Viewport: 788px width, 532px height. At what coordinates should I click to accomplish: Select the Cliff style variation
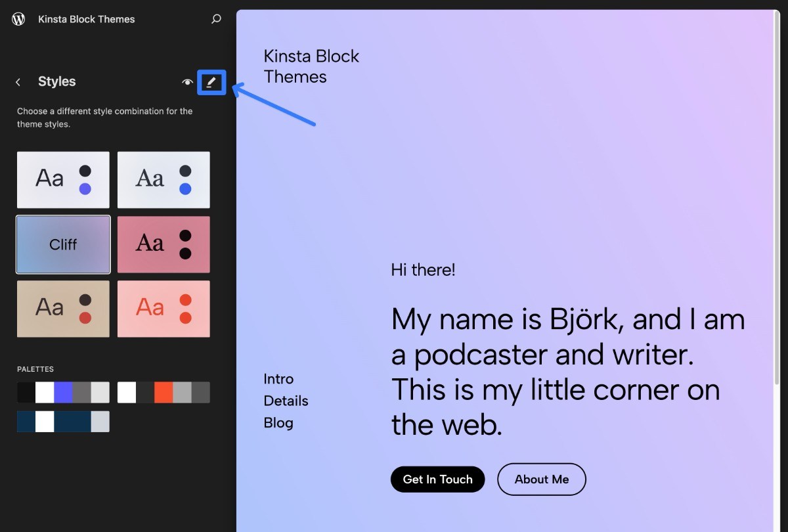(63, 244)
